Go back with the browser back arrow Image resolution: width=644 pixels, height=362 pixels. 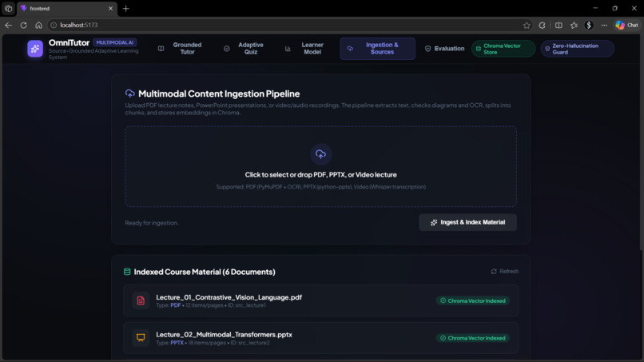click(x=8, y=25)
